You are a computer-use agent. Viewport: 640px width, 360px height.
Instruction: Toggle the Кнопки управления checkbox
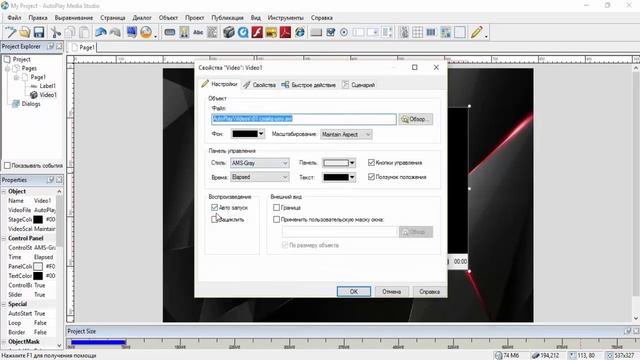[x=371, y=162]
